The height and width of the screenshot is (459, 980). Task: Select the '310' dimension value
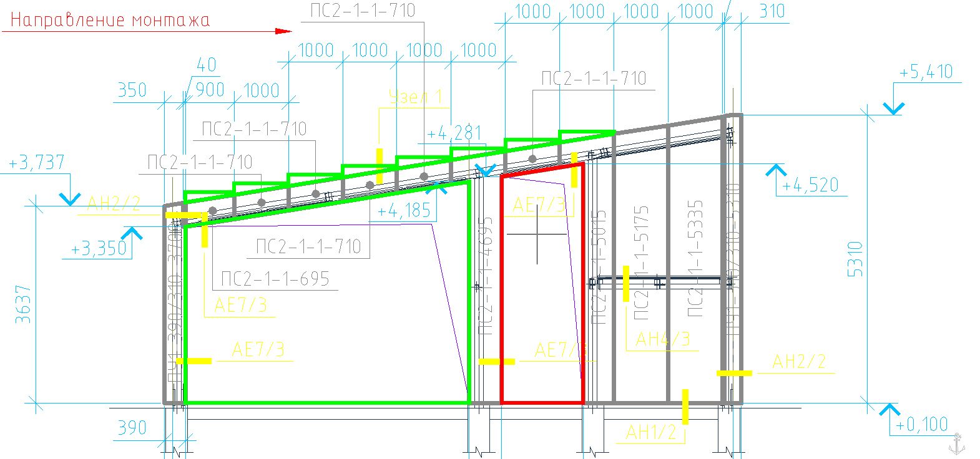[772, 11]
